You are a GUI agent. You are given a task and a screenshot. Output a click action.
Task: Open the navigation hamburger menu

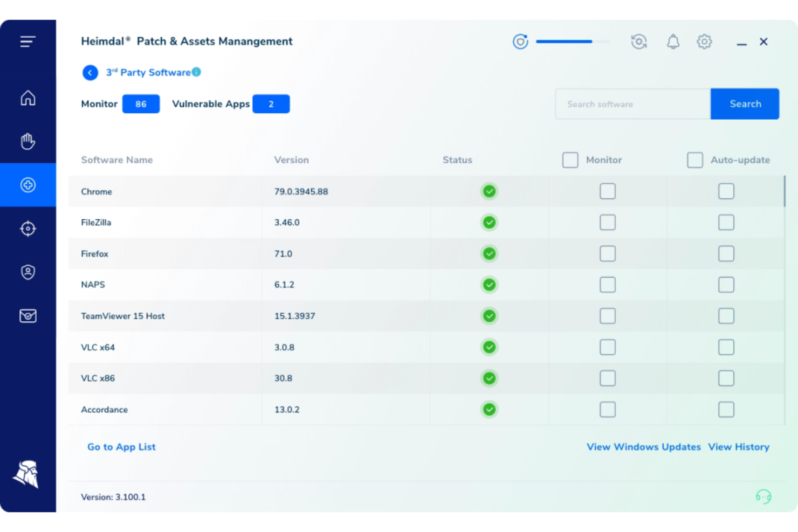pos(27,41)
